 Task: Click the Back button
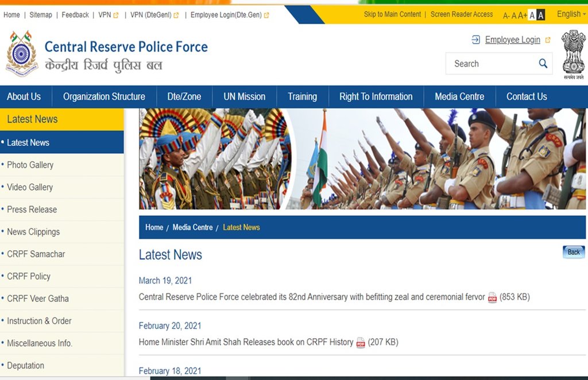[574, 252]
